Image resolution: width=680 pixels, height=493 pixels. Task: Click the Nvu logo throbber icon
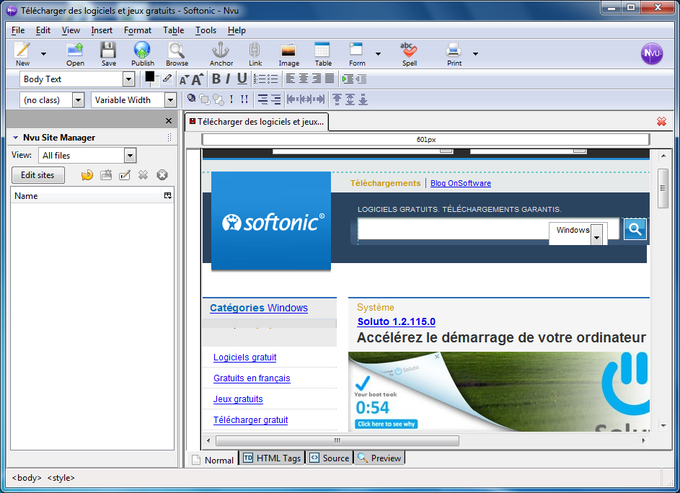(x=652, y=53)
